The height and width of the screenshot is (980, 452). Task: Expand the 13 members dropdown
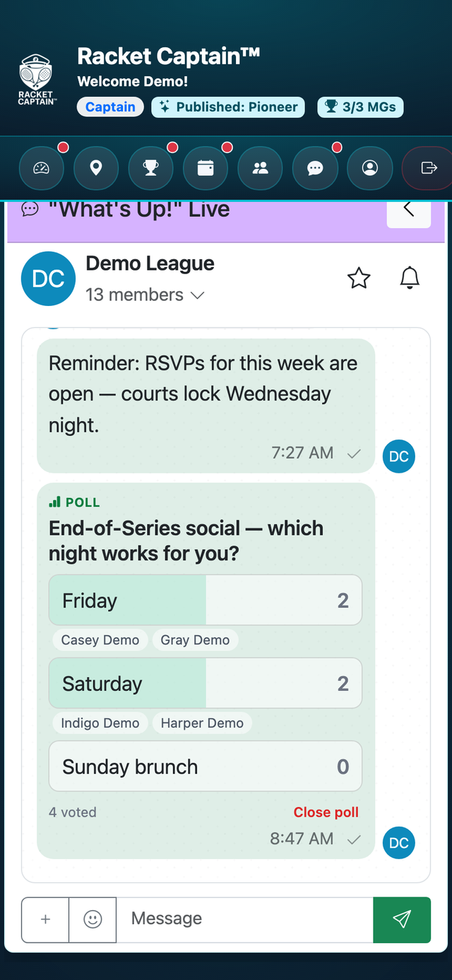pos(145,295)
